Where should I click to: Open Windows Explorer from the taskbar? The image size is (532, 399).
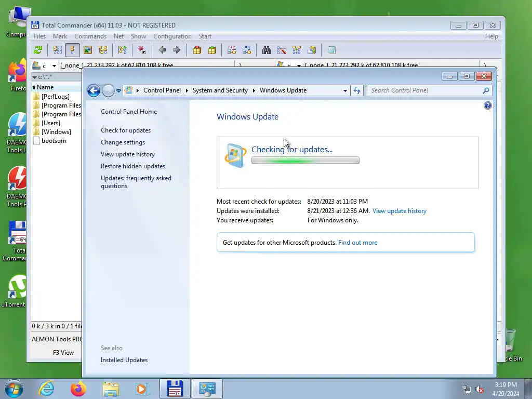(x=111, y=389)
